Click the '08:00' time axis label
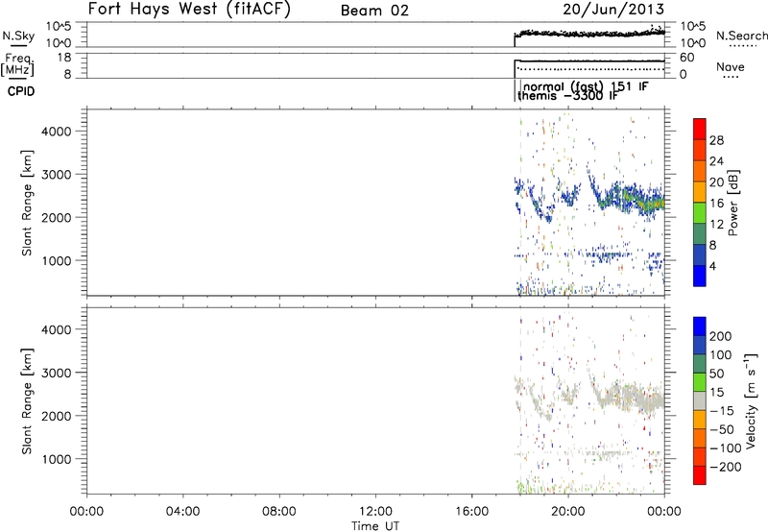Screen dimensions: 768x532 point(279,512)
